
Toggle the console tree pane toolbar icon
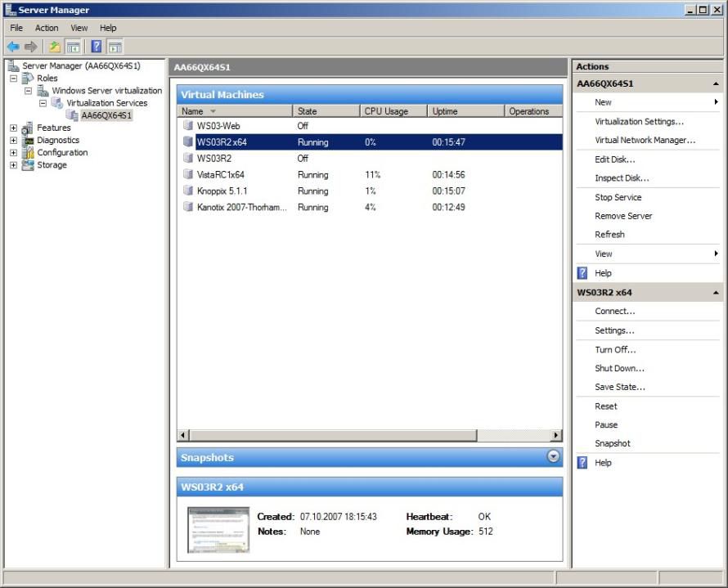pos(73,47)
